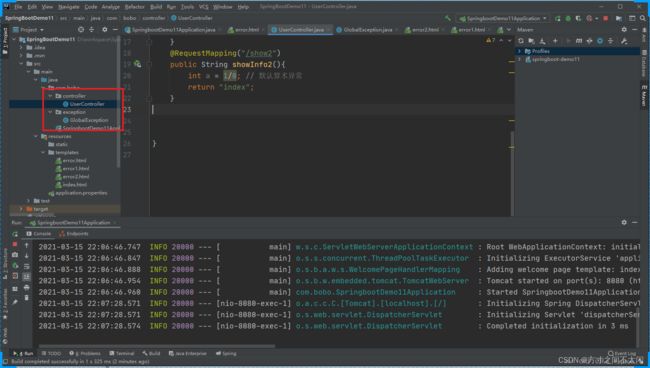The height and width of the screenshot is (368, 650).
Task: Expand springboot-demo11 Maven node
Action: click(x=519, y=59)
